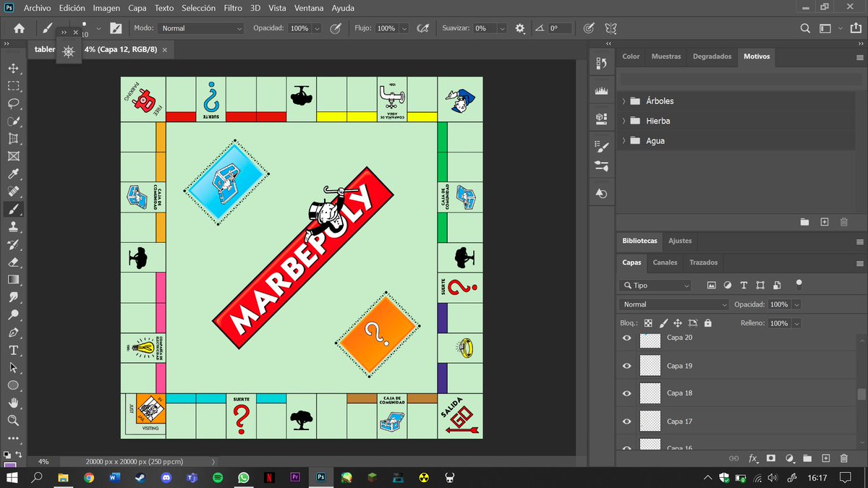Viewport: 868px width, 488px height.
Task: Open Flujo value dropdown arrow
Action: coord(404,28)
